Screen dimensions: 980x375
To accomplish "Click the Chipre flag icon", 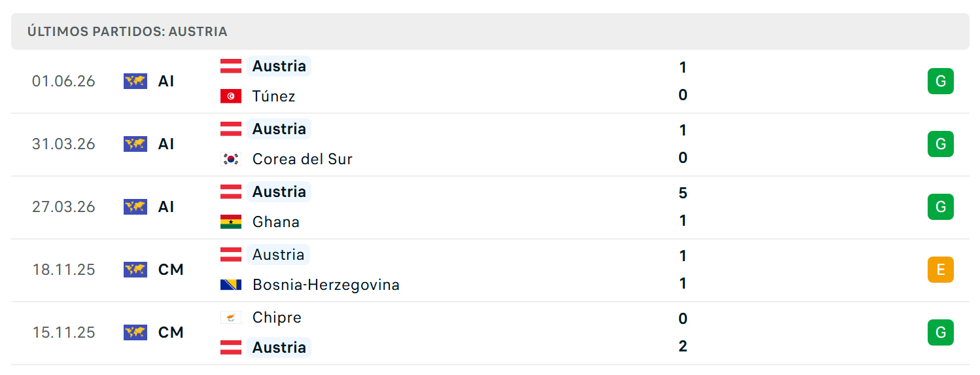I will point(231,317).
